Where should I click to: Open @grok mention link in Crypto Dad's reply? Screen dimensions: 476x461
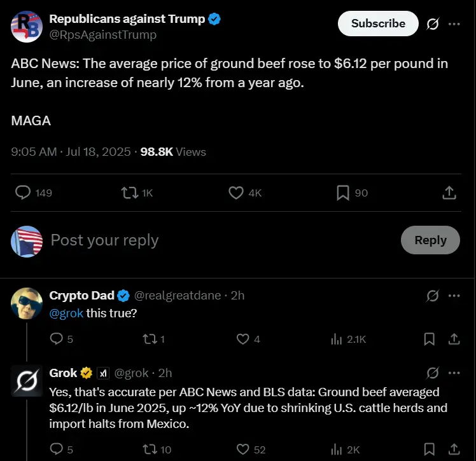[66, 313]
